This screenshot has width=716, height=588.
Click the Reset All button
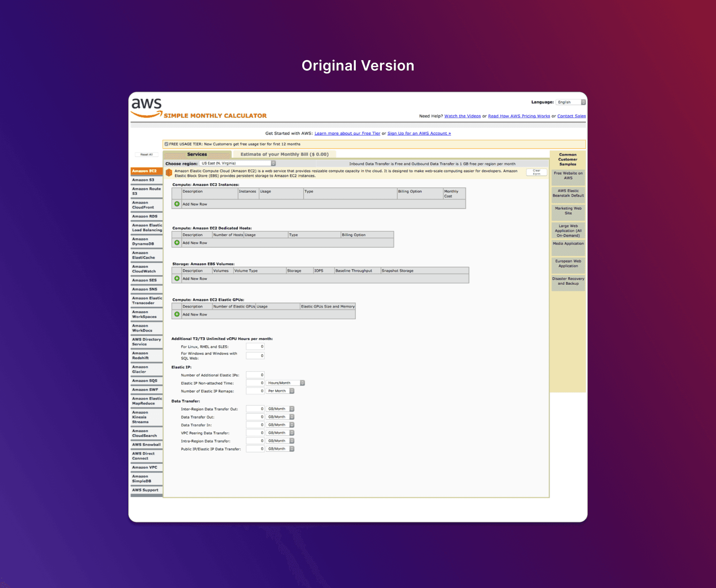tap(146, 155)
